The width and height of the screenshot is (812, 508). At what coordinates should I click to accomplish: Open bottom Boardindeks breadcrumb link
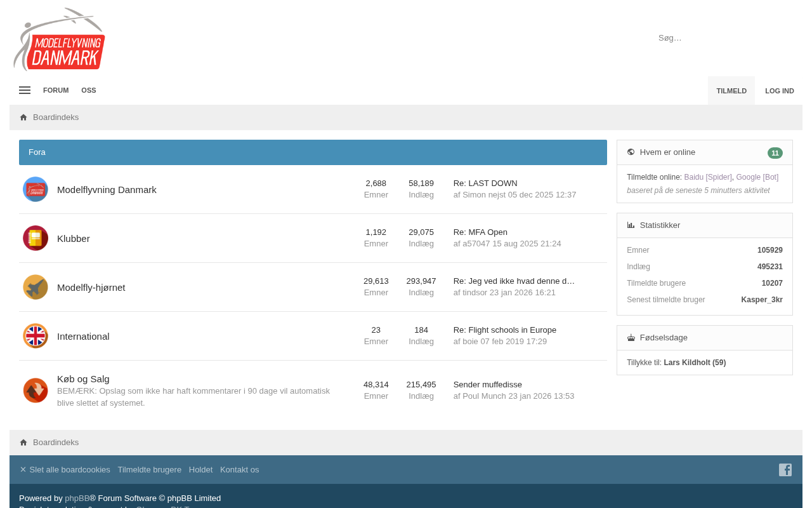[56, 443]
